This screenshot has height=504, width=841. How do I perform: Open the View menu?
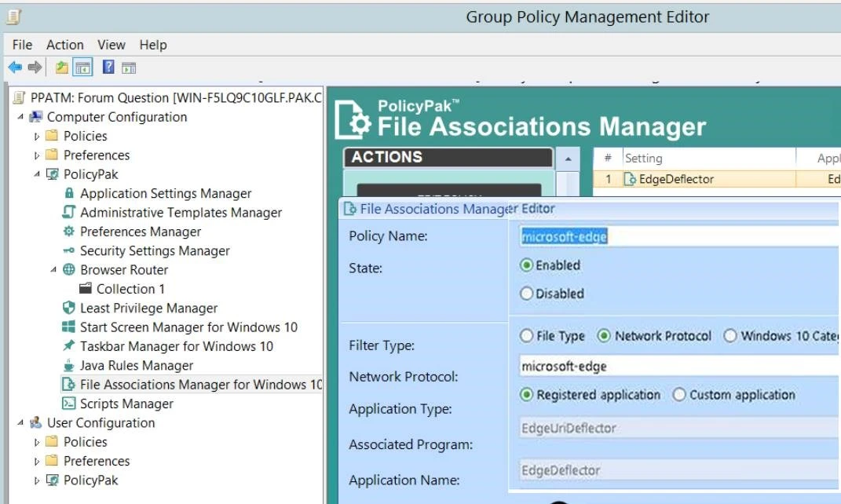pyautogui.click(x=111, y=45)
